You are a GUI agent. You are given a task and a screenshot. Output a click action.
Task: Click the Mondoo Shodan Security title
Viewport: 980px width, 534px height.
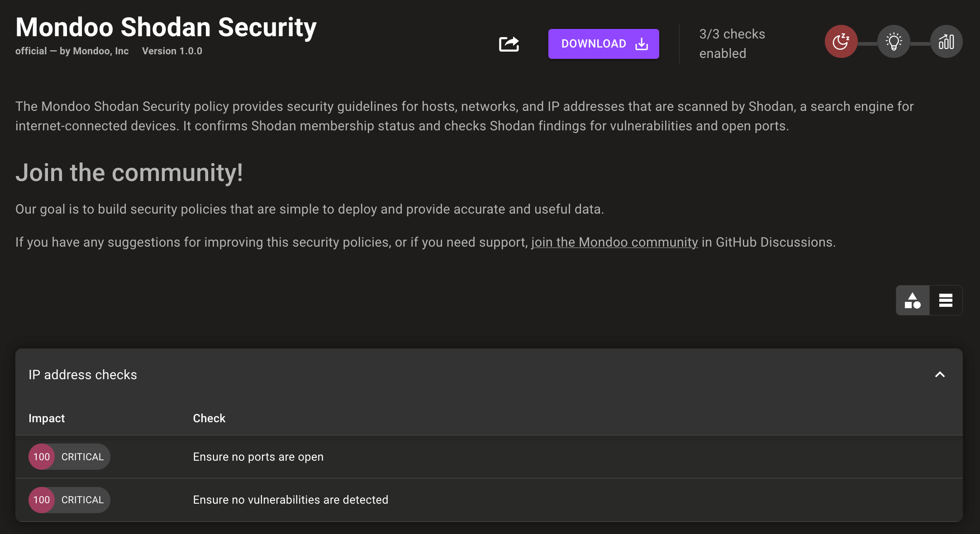[166, 27]
